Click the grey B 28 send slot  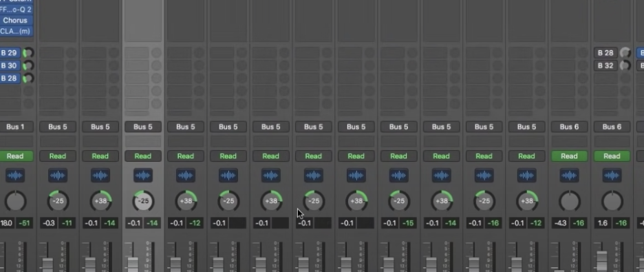(605, 52)
